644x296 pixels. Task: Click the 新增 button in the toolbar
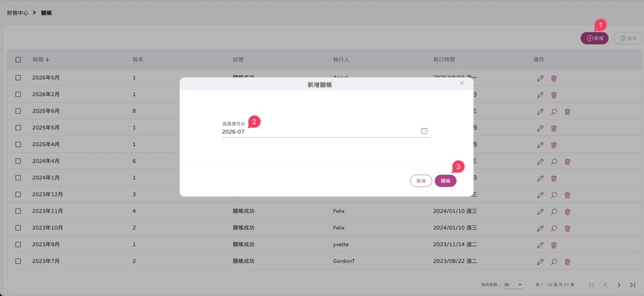(595, 38)
